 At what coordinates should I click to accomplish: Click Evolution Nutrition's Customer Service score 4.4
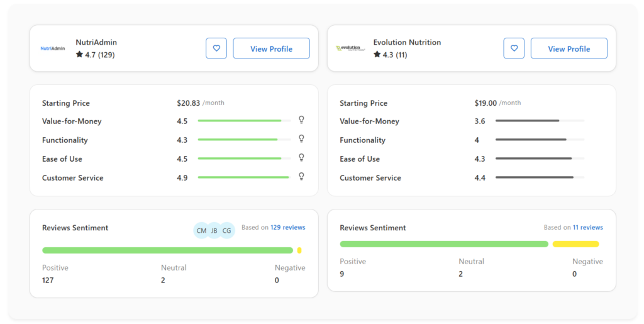pyautogui.click(x=480, y=178)
